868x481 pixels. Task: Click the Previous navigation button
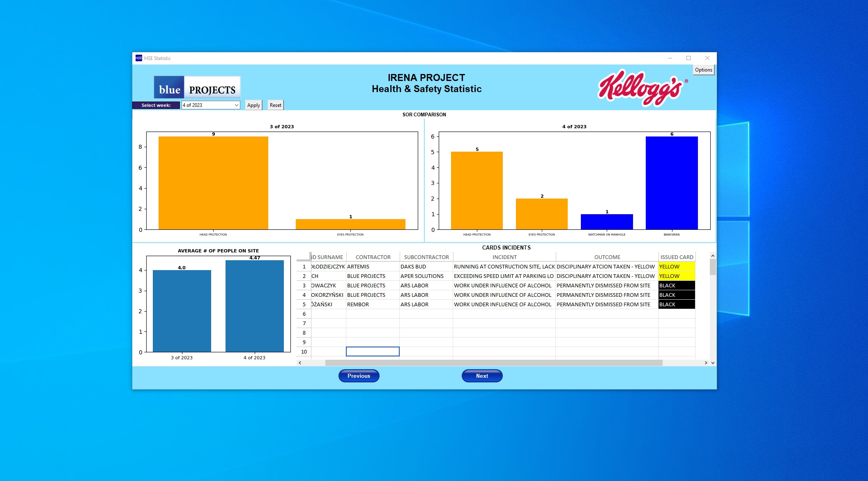pyautogui.click(x=358, y=375)
